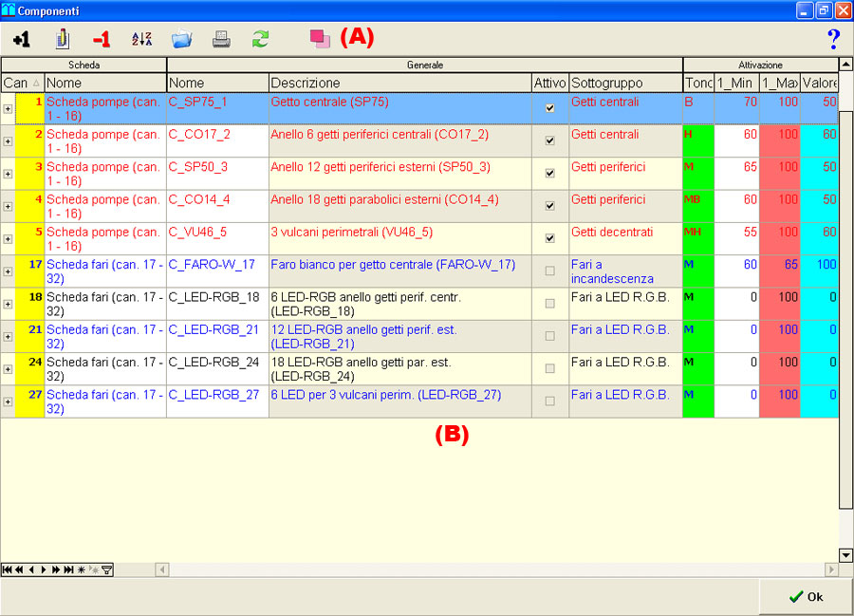Click the asterisk bookmark navigator icon
The image size is (854, 616).
tap(82, 569)
